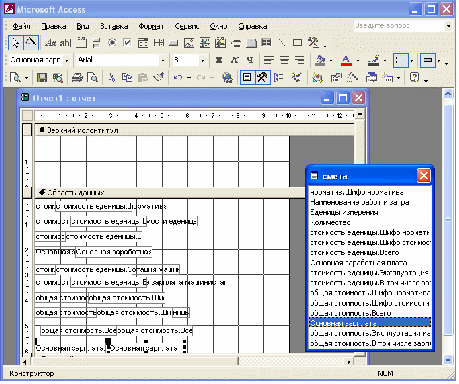Apply the red Font Color button
Screen dimensions: 459x384
(x=346, y=60)
